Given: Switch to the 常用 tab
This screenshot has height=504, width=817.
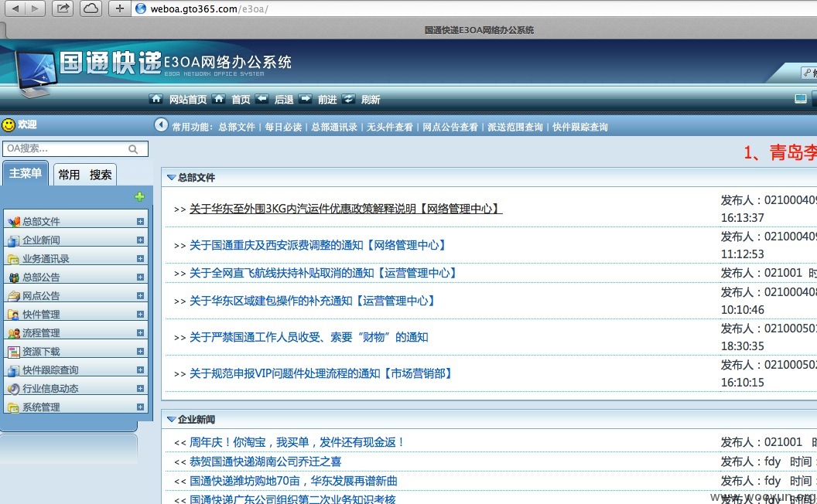Looking at the screenshot, I should click(x=69, y=175).
